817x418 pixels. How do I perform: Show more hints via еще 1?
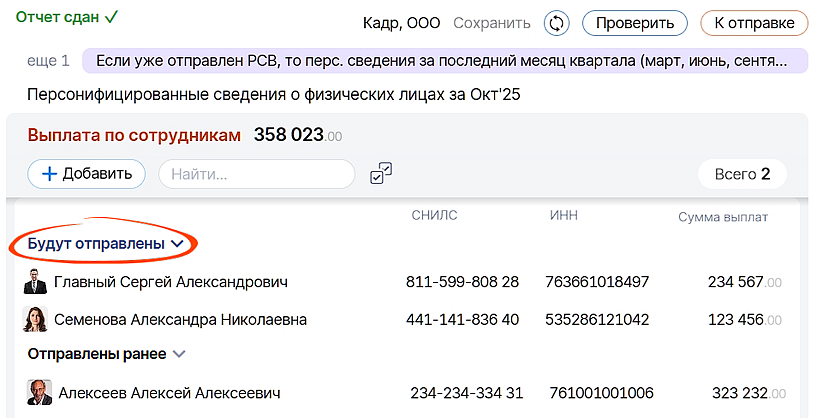click(x=49, y=60)
